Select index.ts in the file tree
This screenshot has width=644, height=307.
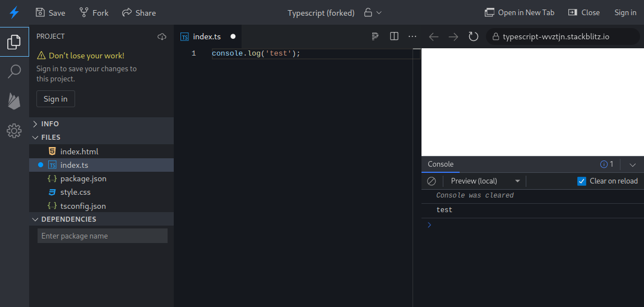click(x=101, y=165)
